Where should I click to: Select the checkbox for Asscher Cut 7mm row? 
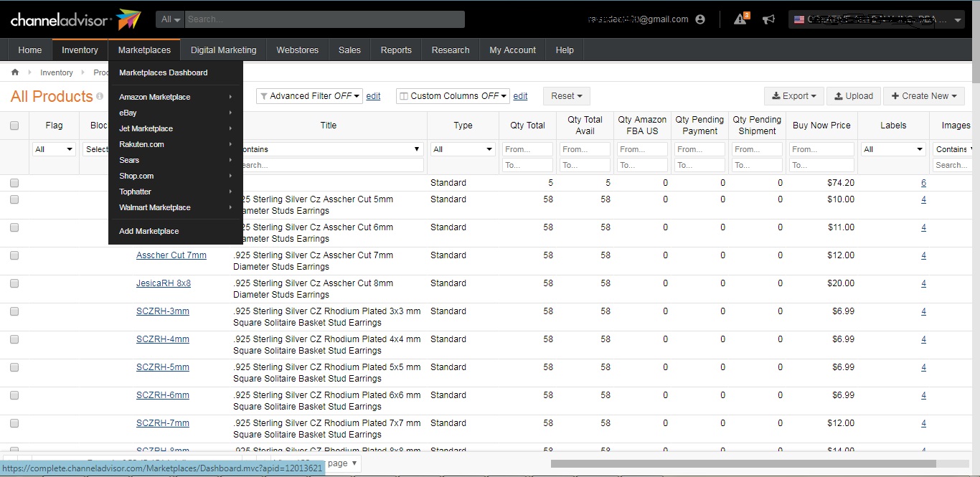[x=14, y=255]
